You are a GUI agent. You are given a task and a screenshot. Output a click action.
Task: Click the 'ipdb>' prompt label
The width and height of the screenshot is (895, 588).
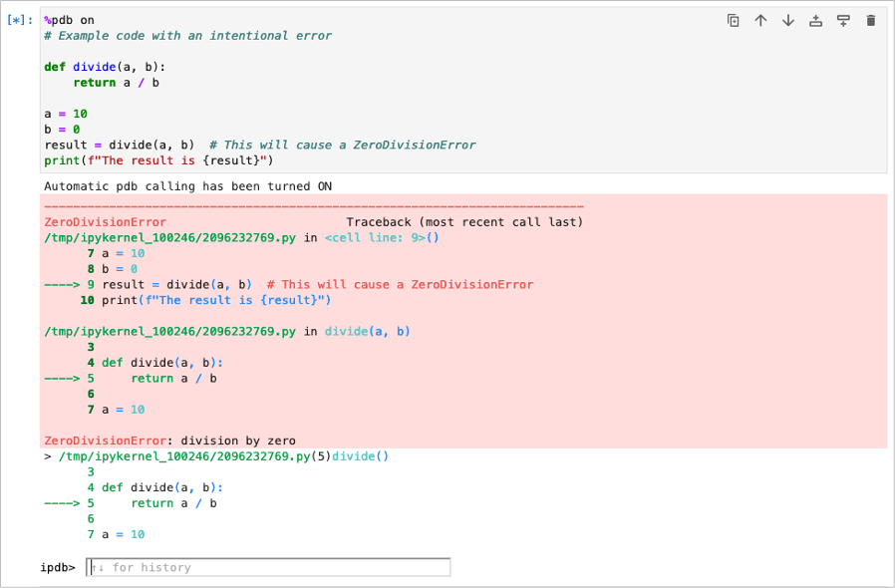coord(58,567)
